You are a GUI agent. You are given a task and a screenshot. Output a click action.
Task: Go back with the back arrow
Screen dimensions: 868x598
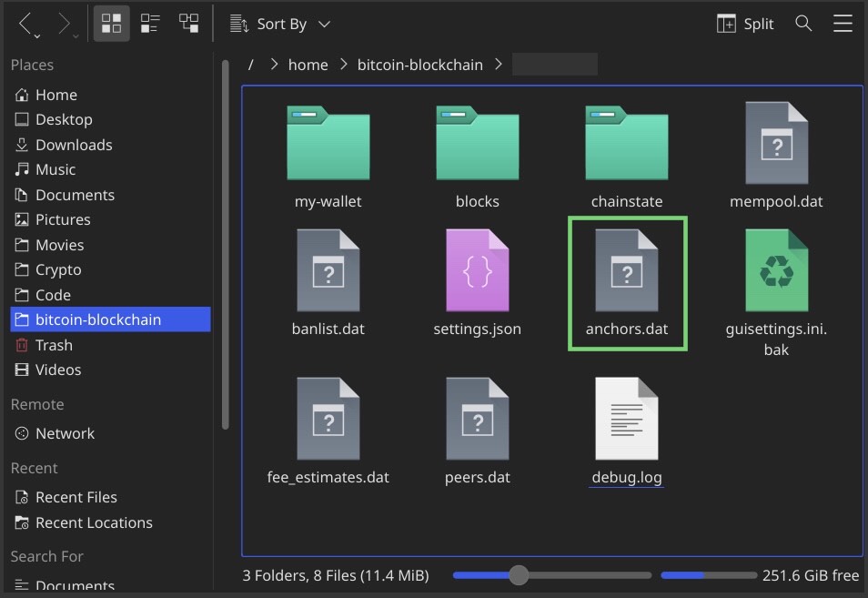[26, 24]
